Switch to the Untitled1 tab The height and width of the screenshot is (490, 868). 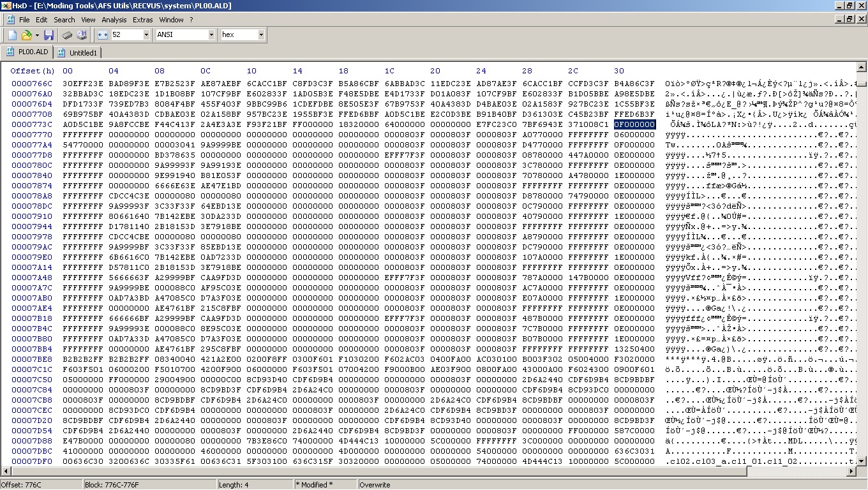click(x=77, y=52)
